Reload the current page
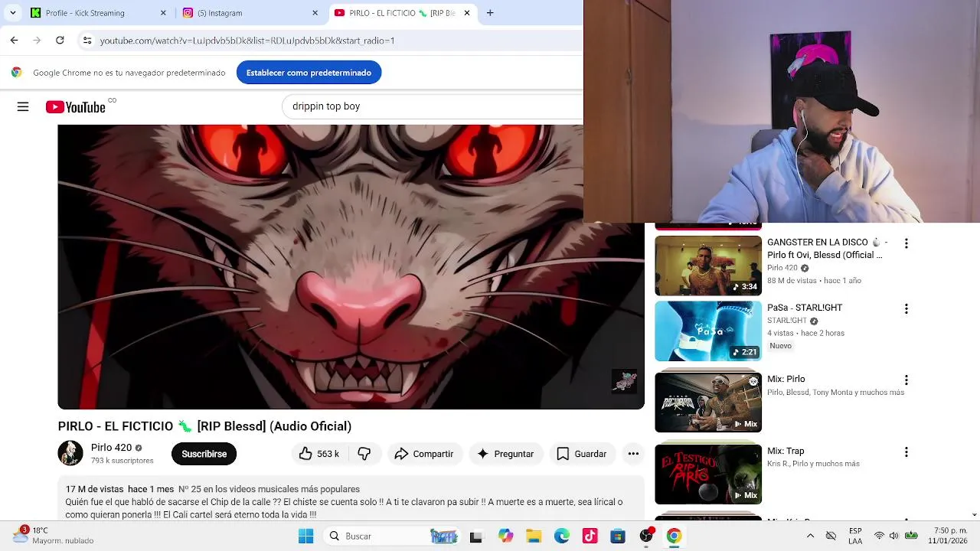 pos(60,40)
